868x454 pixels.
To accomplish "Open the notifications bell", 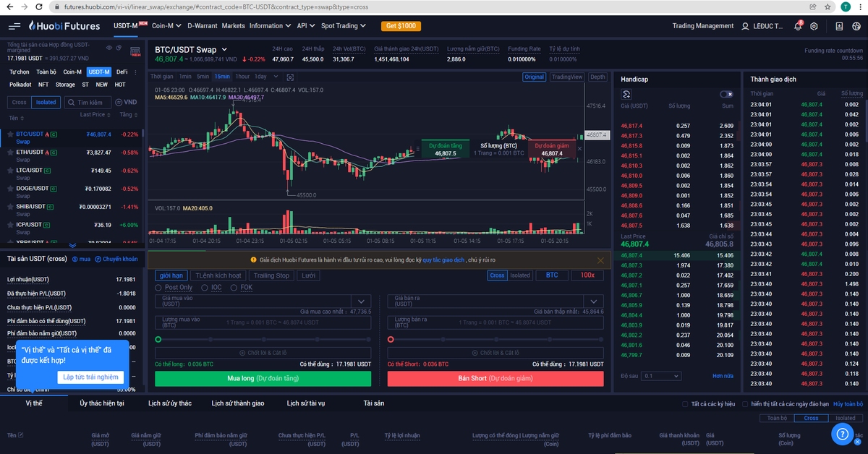I will [x=798, y=25].
